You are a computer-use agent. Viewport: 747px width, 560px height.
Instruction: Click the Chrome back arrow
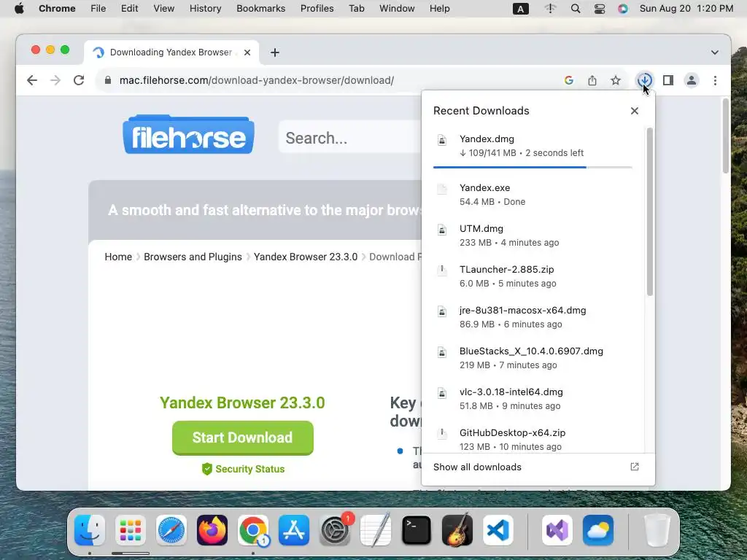(32, 80)
